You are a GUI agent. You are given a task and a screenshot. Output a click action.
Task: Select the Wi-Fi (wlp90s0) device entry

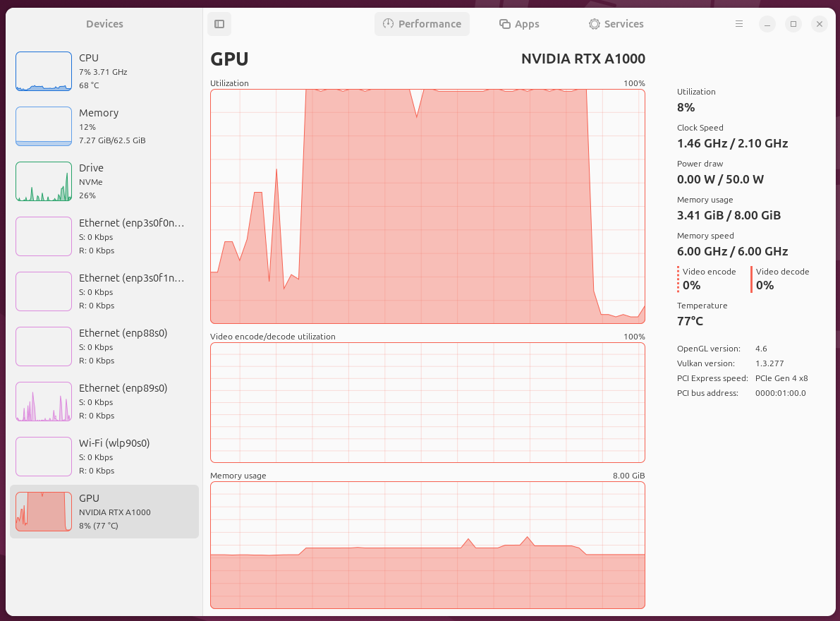tap(104, 456)
